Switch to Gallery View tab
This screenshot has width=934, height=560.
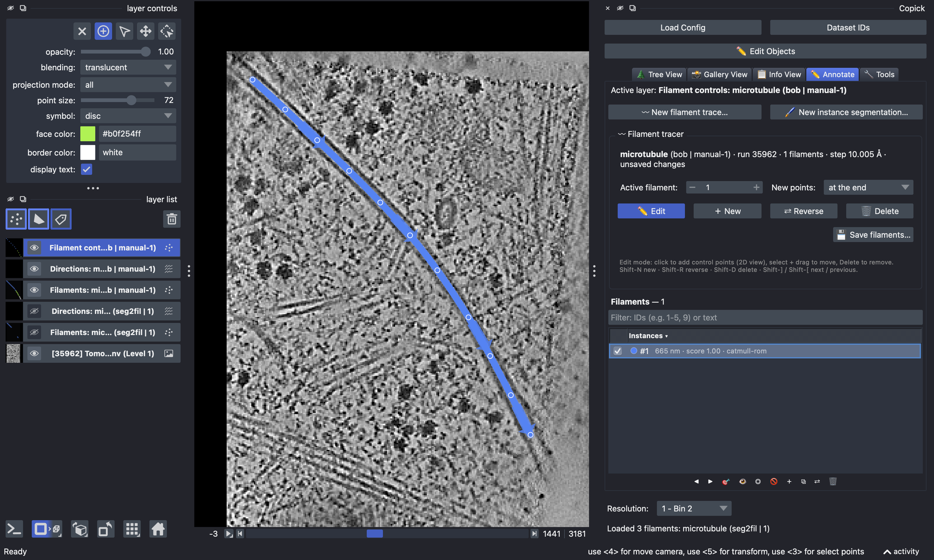click(x=720, y=74)
